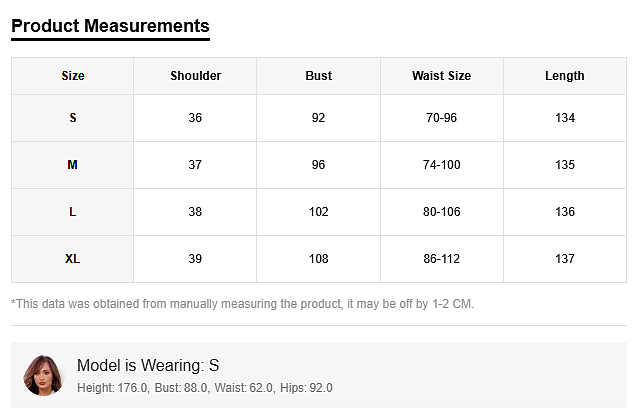
Task: Click the bust value 96 cell
Action: pos(318,165)
